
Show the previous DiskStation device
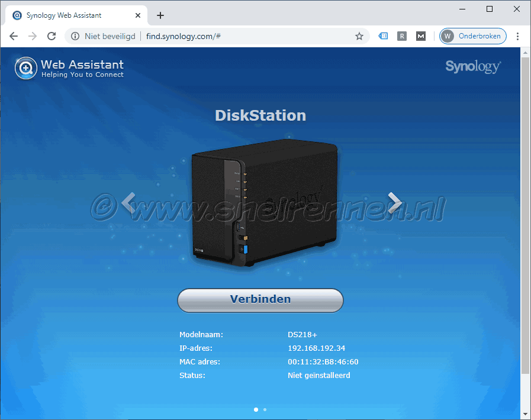pos(128,202)
